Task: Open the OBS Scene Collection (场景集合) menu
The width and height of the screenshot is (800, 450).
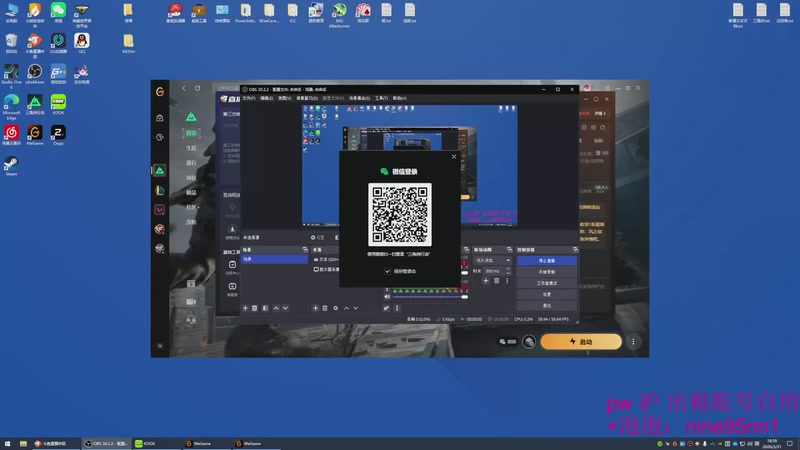Action: [359, 98]
